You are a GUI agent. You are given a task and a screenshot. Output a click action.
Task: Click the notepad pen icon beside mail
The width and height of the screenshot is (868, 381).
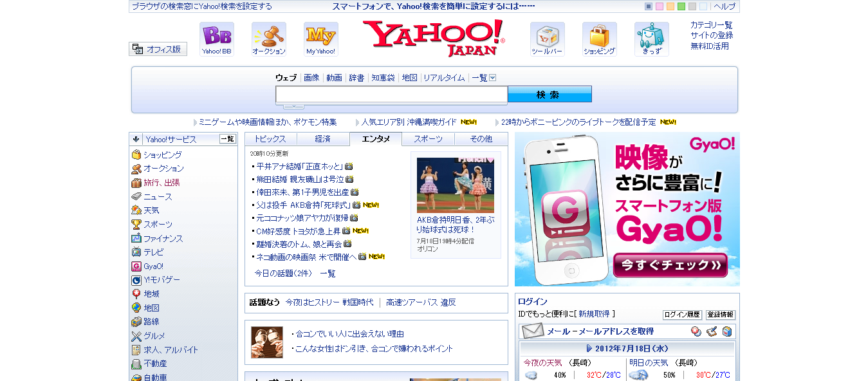(x=712, y=331)
